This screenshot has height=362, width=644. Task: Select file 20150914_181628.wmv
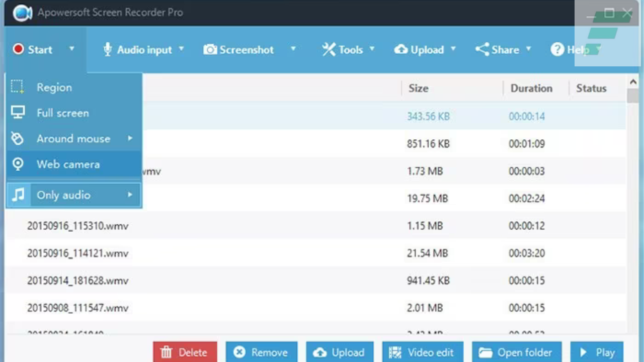(x=78, y=280)
